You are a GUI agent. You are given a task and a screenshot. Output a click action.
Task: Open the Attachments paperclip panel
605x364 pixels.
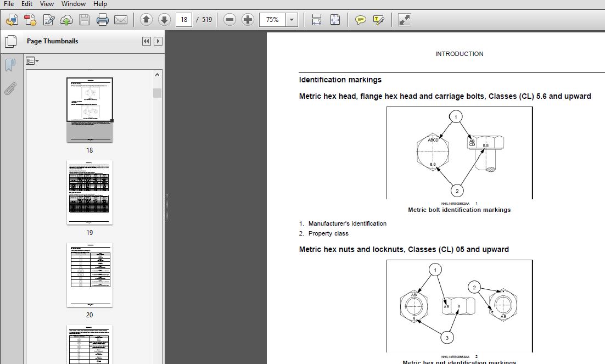tap(10, 88)
